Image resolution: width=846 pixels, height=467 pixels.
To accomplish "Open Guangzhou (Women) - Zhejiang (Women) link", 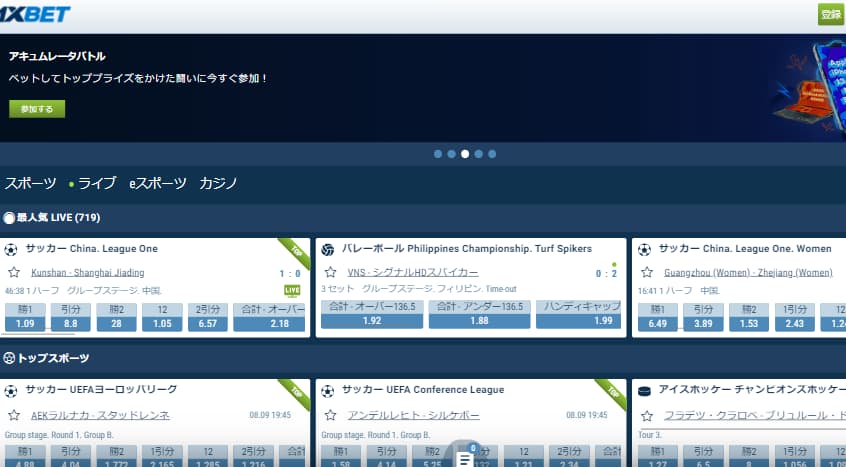I will pos(748,273).
